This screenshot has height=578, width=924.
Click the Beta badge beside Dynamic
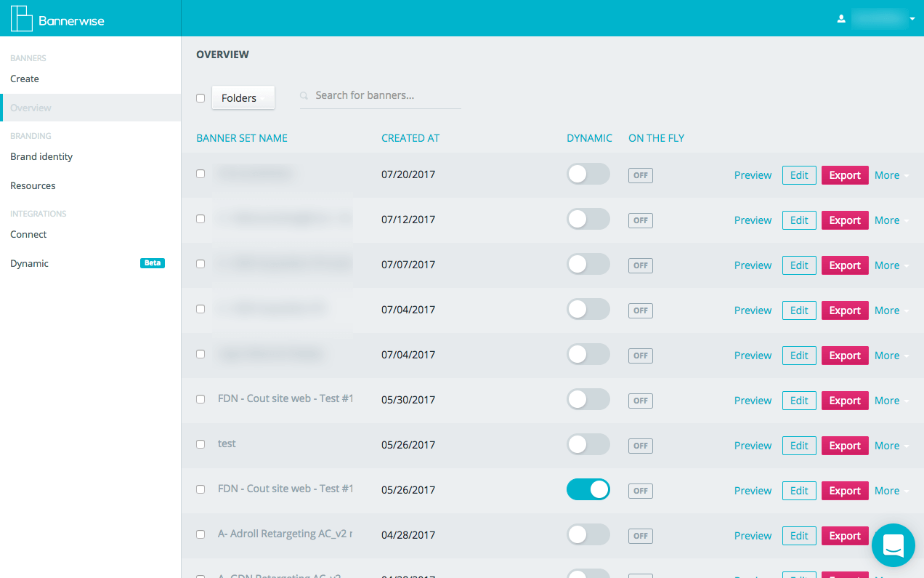click(152, 263)
